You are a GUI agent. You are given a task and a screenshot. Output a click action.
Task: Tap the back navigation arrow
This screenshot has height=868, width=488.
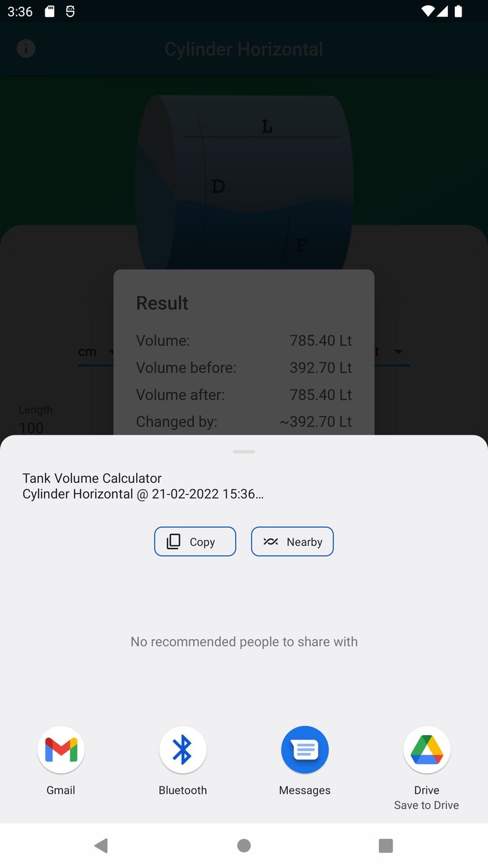pyautogui.click(x=101, y=846)
